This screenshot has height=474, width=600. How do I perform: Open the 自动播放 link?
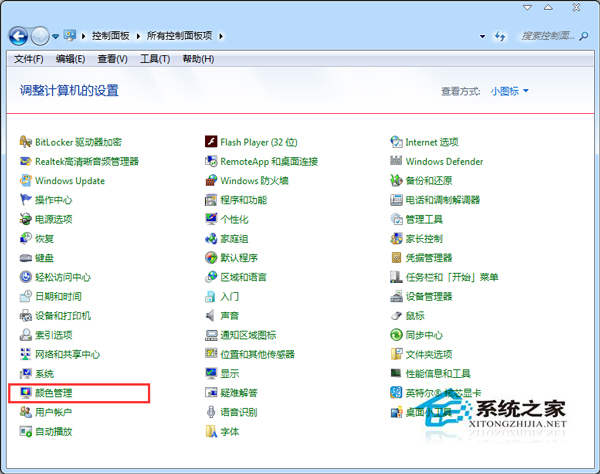point(54,432)
